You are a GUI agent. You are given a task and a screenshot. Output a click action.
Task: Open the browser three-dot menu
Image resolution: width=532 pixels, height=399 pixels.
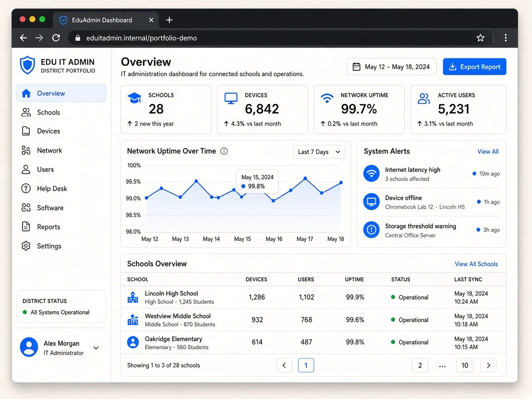[x=506, y=38]
